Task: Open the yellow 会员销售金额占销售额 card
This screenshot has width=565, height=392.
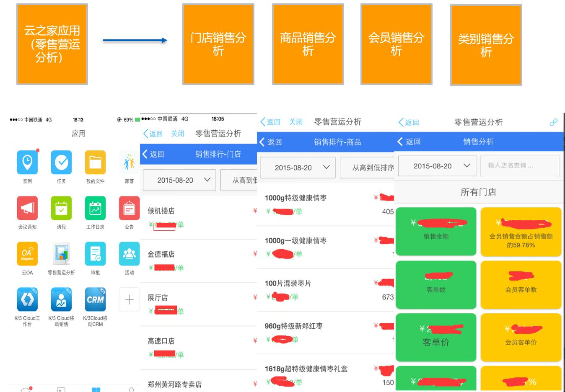Action: pyautogui.click(x=521, y=231)
